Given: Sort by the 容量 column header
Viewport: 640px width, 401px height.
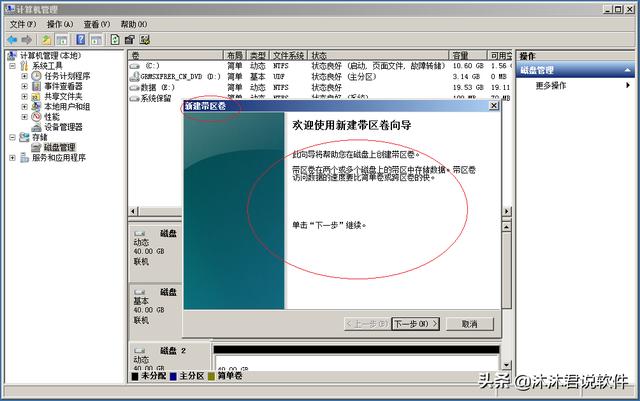Looking at the screenshot, I should 468,56.
